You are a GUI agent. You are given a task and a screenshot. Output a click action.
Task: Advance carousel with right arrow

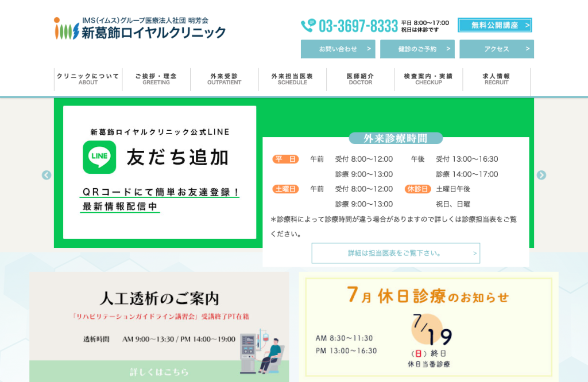[x=541, y=175]
